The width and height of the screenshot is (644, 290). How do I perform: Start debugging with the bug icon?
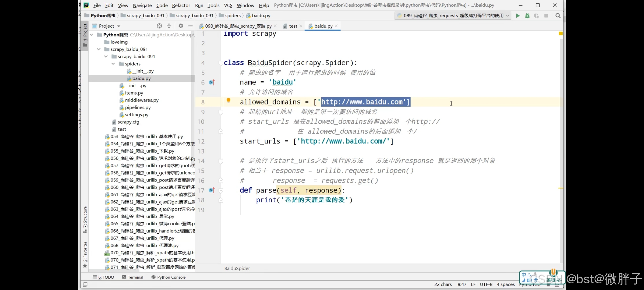tap(527, 16)
